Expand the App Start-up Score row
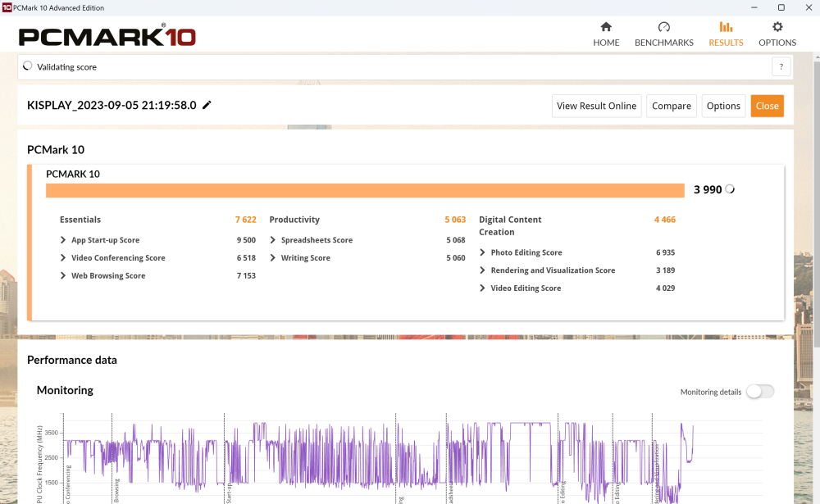This screenshot has width=820, height=504. (x=64, y=240)
